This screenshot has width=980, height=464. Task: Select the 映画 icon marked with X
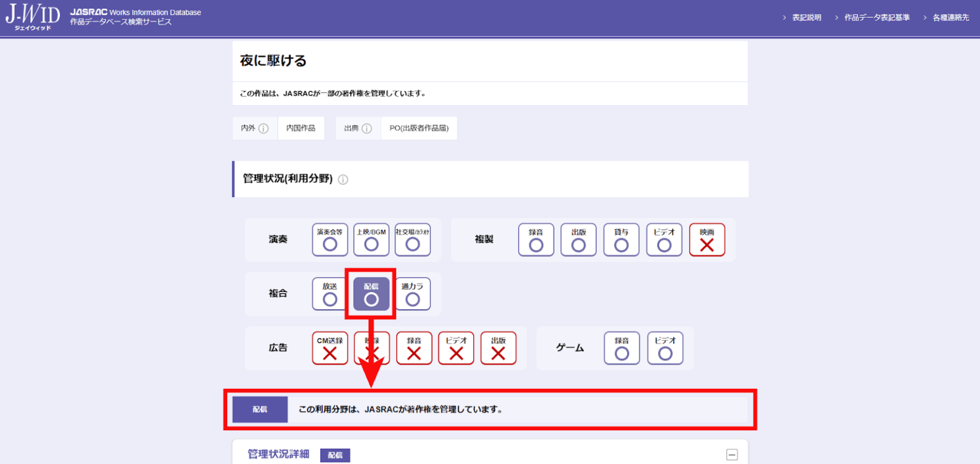(x=707, y=239)
